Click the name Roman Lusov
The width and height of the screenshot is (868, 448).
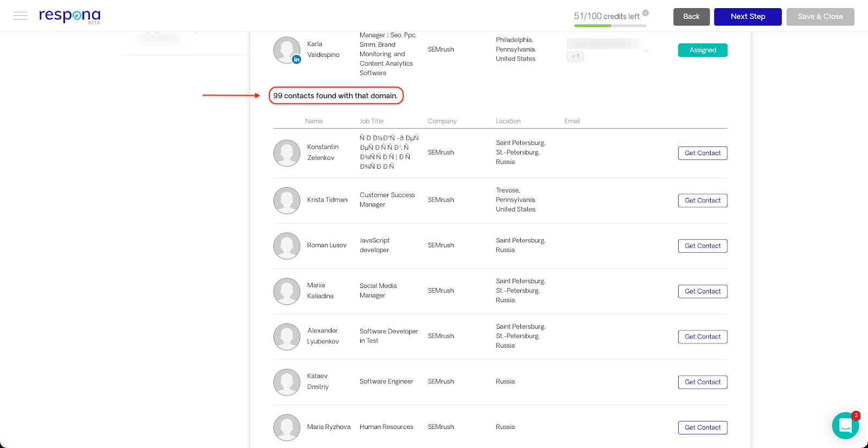(327, 245)
